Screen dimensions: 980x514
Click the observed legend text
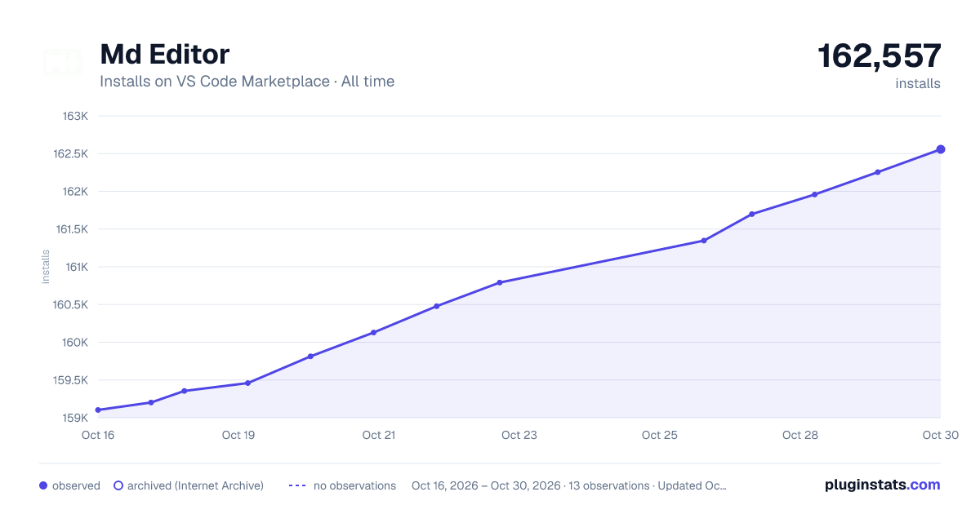[x=76, y=485]
